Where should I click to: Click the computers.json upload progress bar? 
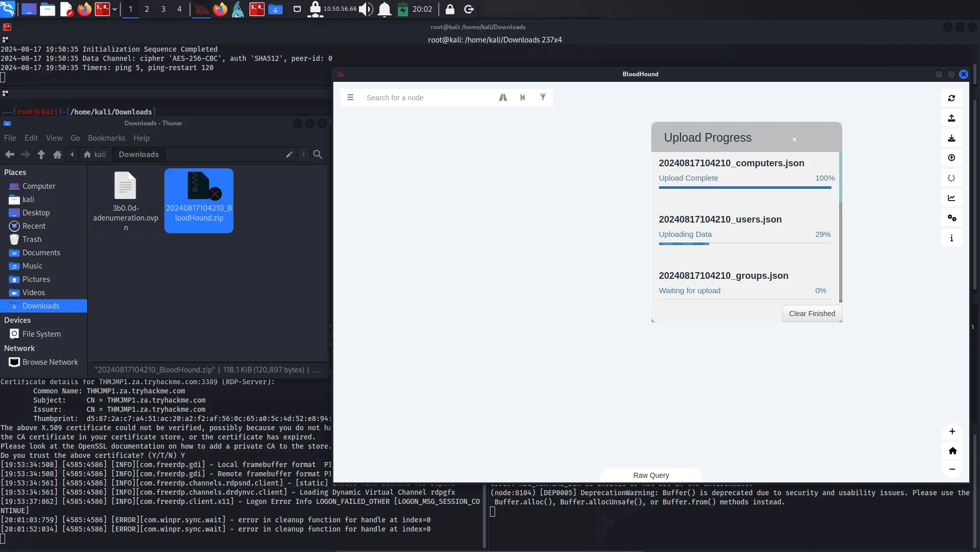click(745, 188)
